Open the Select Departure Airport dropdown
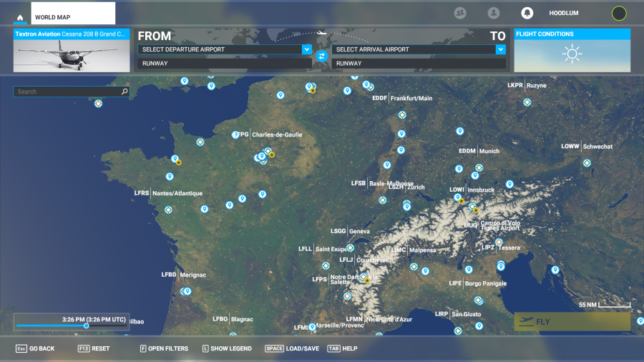 [x=225, y=49]
